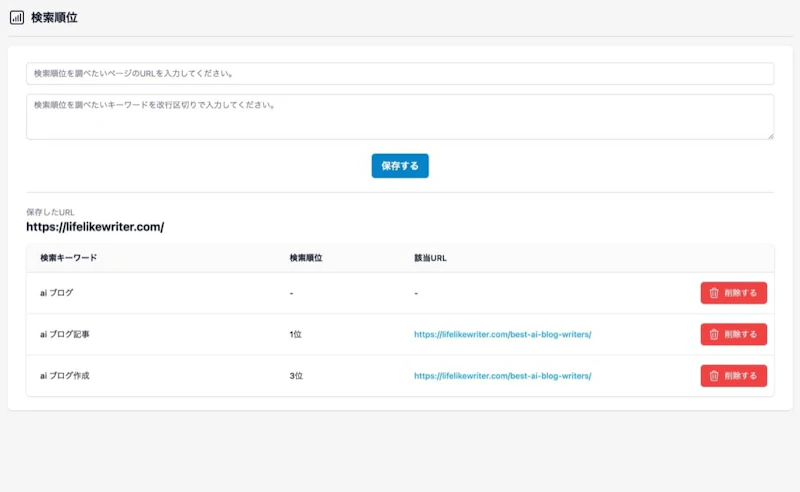
Task: Click the 1位 ranking cell
Action: [295, 335]
